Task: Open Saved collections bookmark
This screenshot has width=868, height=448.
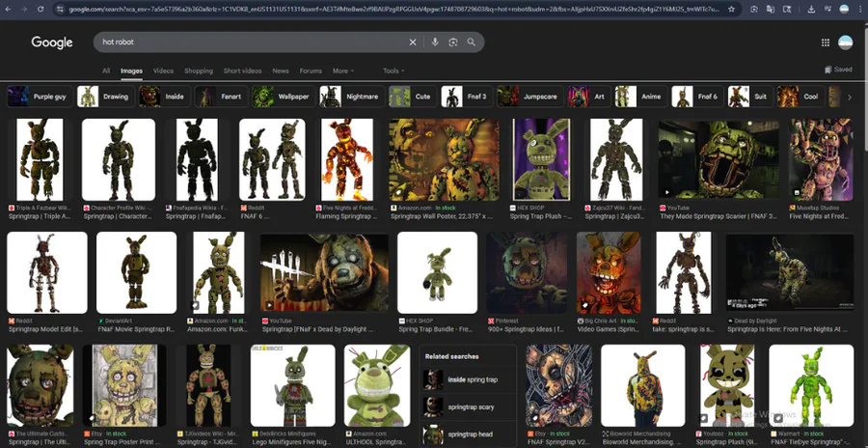Action: [x=838, y=70]
